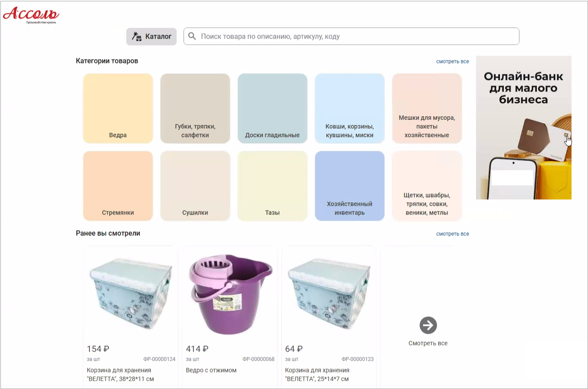Focus the product search field
Screen dimensions: 588x389
click(x=356, y=36)
